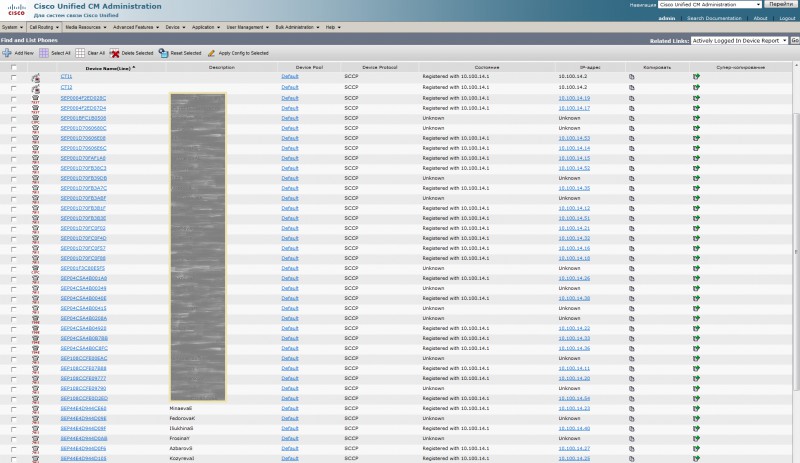Click the copy icon in the FedorovaK row
This screenshot has width=800, height=463.
(632, 419)
